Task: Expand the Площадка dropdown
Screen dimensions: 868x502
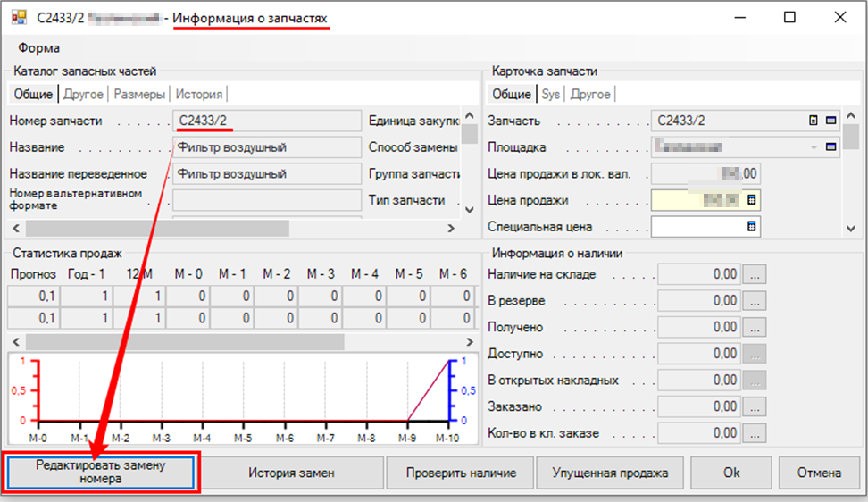Action: [813, 147]
